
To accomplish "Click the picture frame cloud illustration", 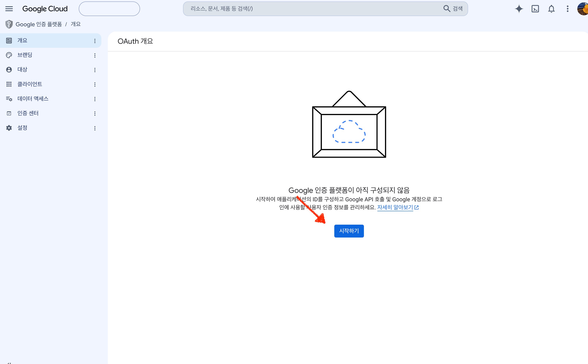I will 349,124.
